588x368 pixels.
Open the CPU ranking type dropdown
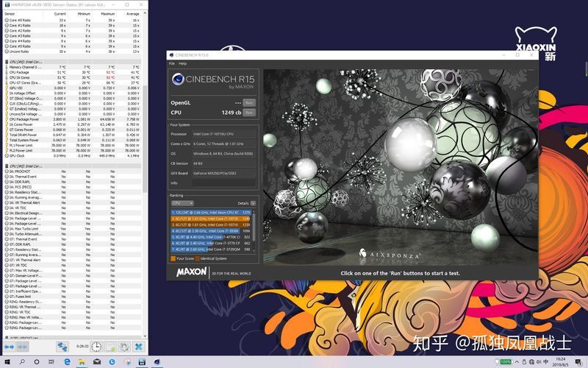182,203
